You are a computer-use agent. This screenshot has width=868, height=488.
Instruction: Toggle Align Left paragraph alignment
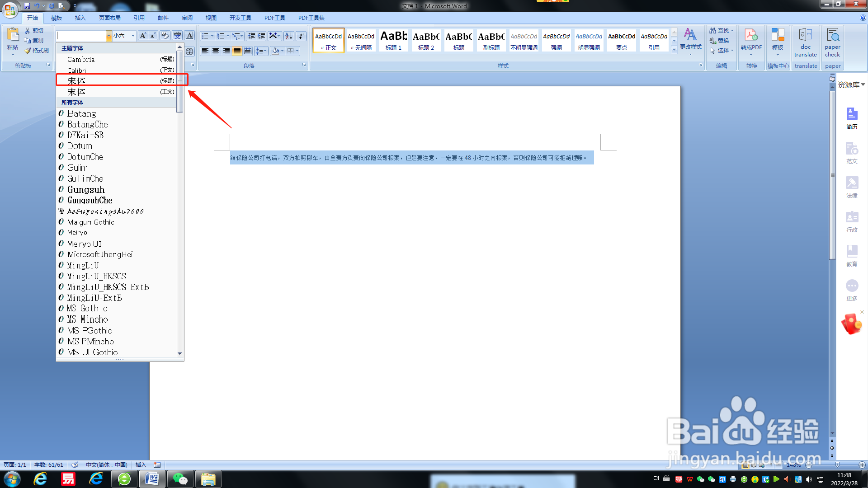205,51
